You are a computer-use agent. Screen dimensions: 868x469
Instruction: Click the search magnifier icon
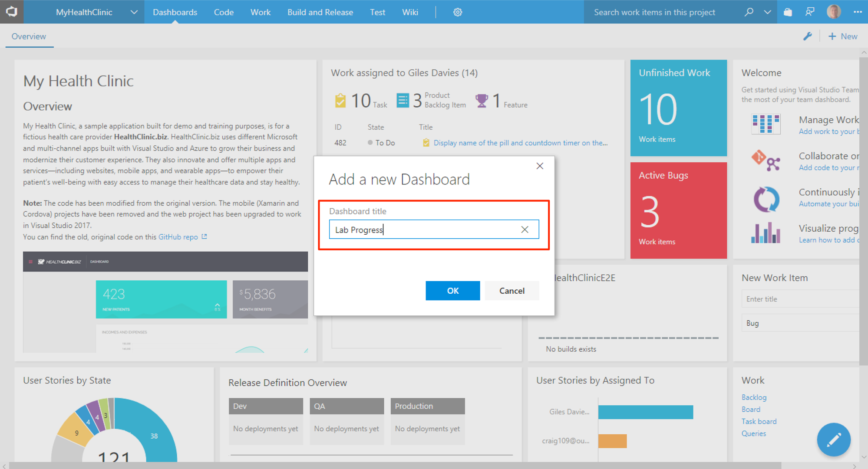coord(749,12)
